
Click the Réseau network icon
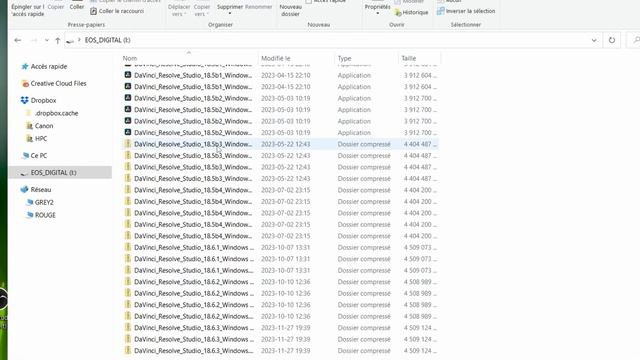[24, 189]
